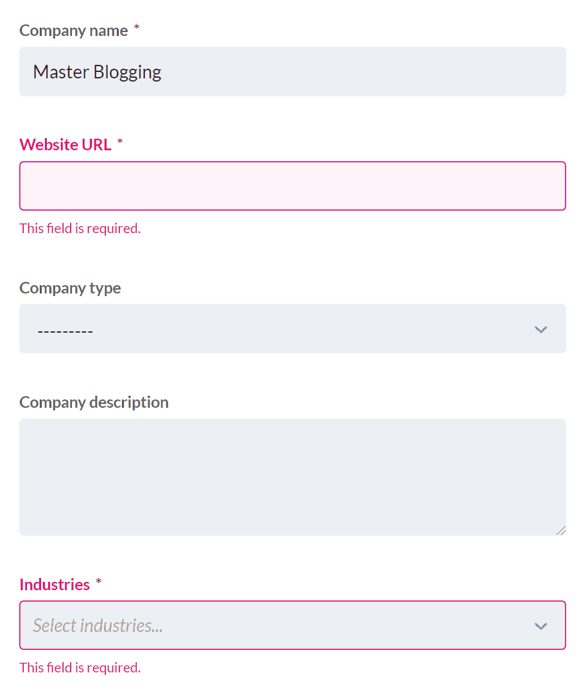Viewport: 588px width, 700px height.
Task: Click the Company description label
Action: coord(94,402)
